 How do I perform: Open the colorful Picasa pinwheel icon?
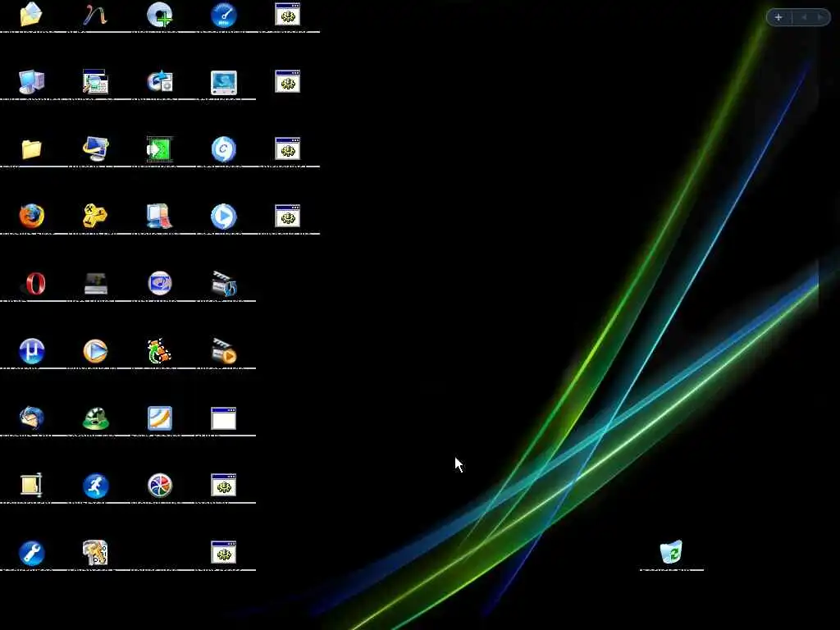coord(160,486)
